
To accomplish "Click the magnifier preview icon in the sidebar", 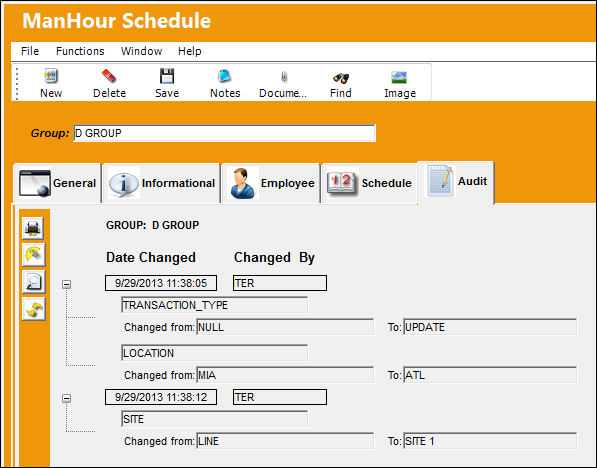I will (34, 282).
